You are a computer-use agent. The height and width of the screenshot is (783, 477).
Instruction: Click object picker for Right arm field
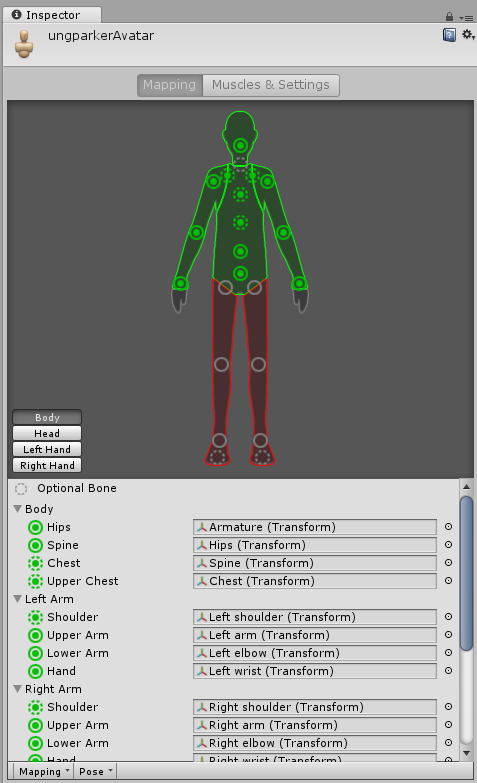point(449,724)
